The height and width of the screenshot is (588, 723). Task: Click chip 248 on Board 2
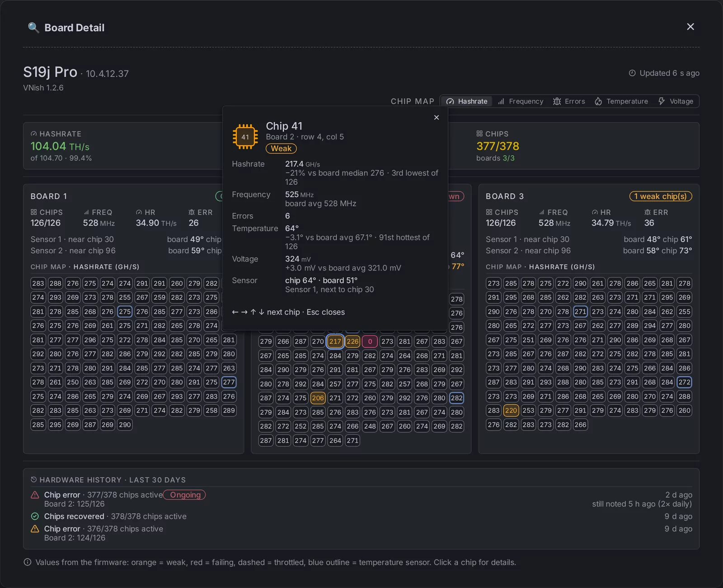coord(370,426)
